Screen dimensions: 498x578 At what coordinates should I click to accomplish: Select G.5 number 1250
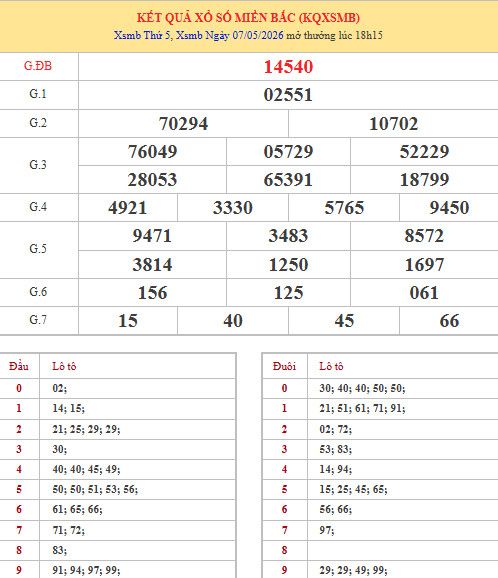pos(288,265)
